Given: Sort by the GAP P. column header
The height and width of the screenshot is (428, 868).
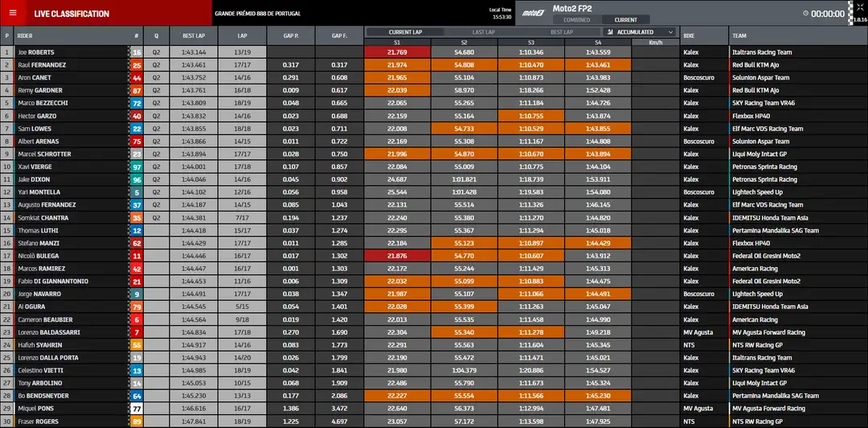Looking at the screenshot, I should [x=291, y=35].
